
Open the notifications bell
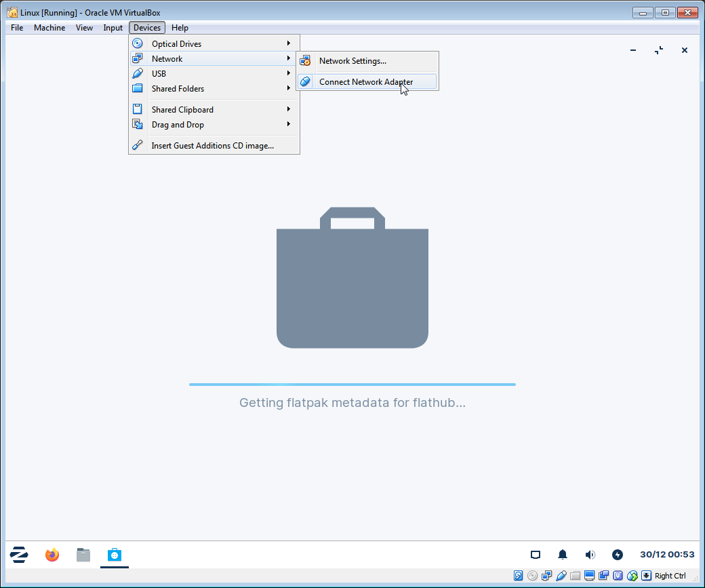[563, 555]
